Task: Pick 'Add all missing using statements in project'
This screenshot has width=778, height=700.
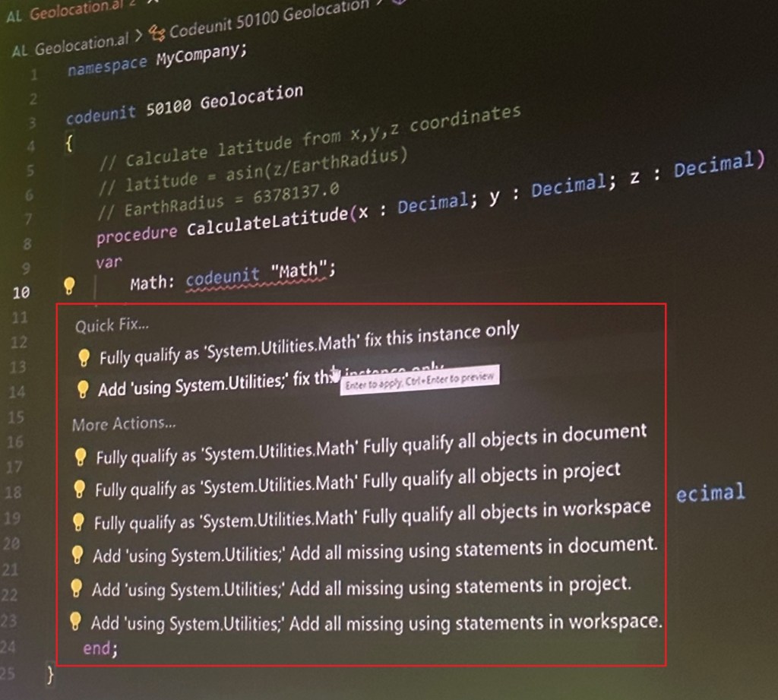Action: pos(362,588)
